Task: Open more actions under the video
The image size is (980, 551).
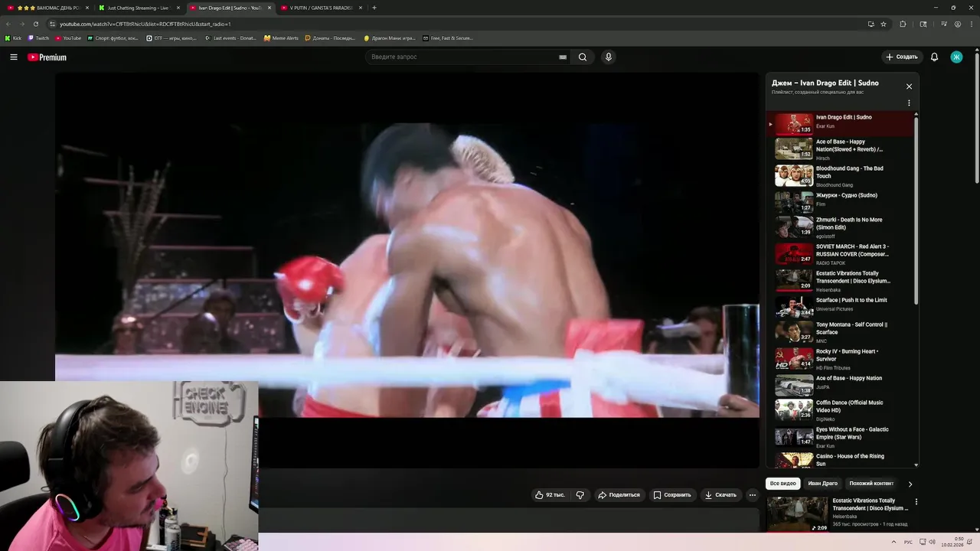Action: 753,495
